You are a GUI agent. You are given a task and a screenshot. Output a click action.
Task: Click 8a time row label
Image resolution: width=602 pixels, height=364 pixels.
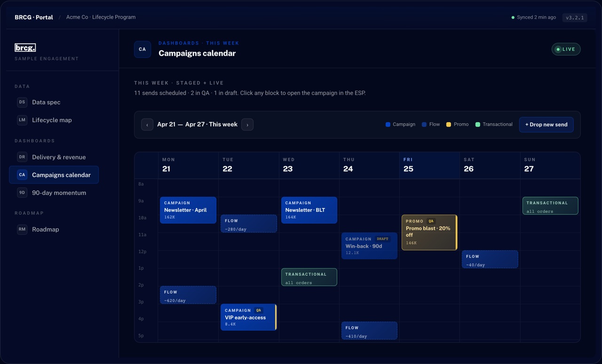[141, 184]
